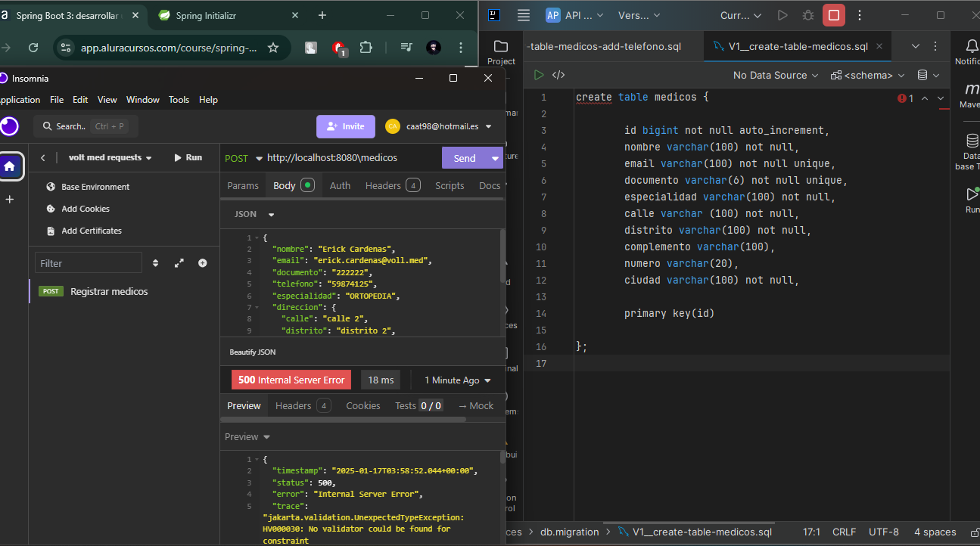The width and height of the screenshot is (980, 546).
Task: Click the create request plus-circle icon
Action: point(203,263)
